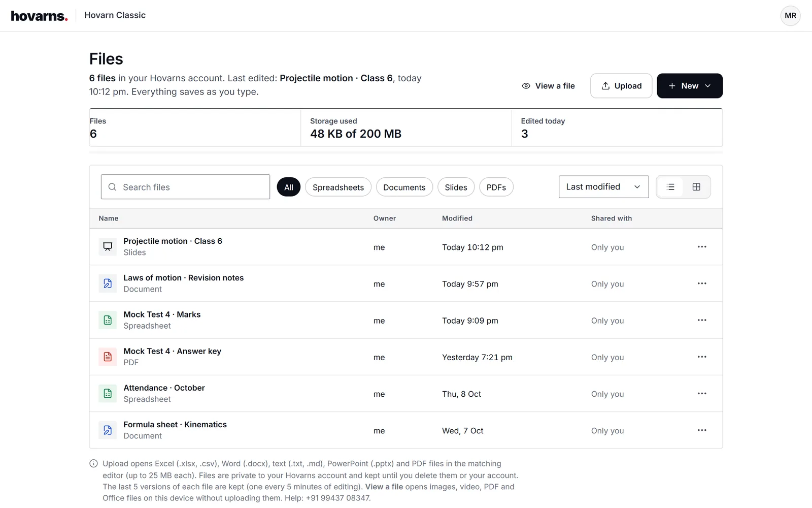Expand the New file dropdown
This screenshot has width=812, height=508.
pos(690,86)
